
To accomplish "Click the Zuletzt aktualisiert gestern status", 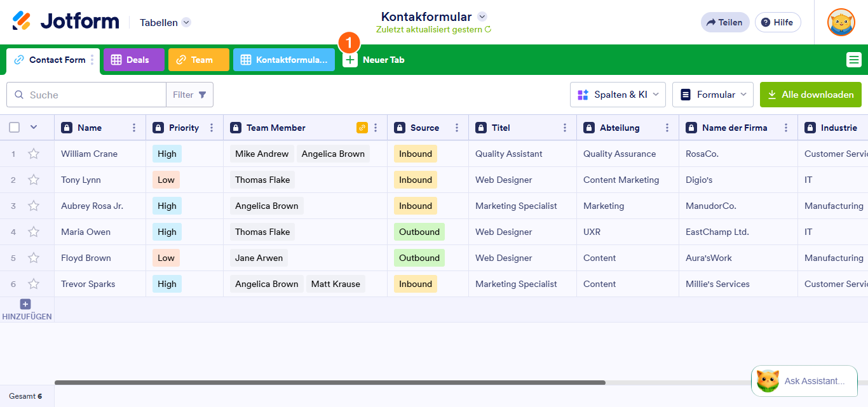I will [x=433, y=29].
